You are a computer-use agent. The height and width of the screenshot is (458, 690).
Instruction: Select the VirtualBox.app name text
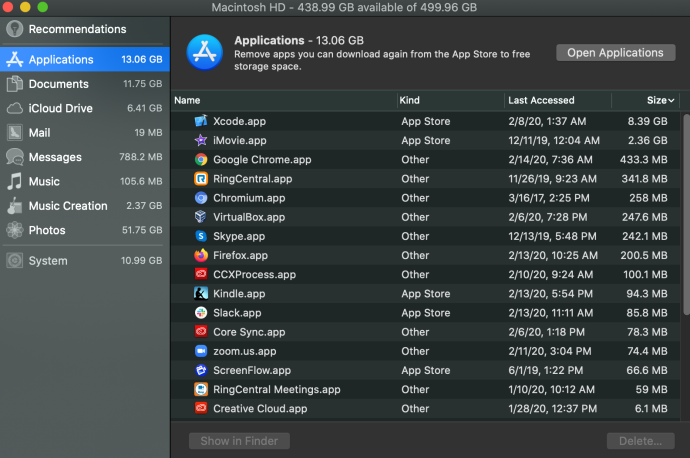(x=249, y=217)
